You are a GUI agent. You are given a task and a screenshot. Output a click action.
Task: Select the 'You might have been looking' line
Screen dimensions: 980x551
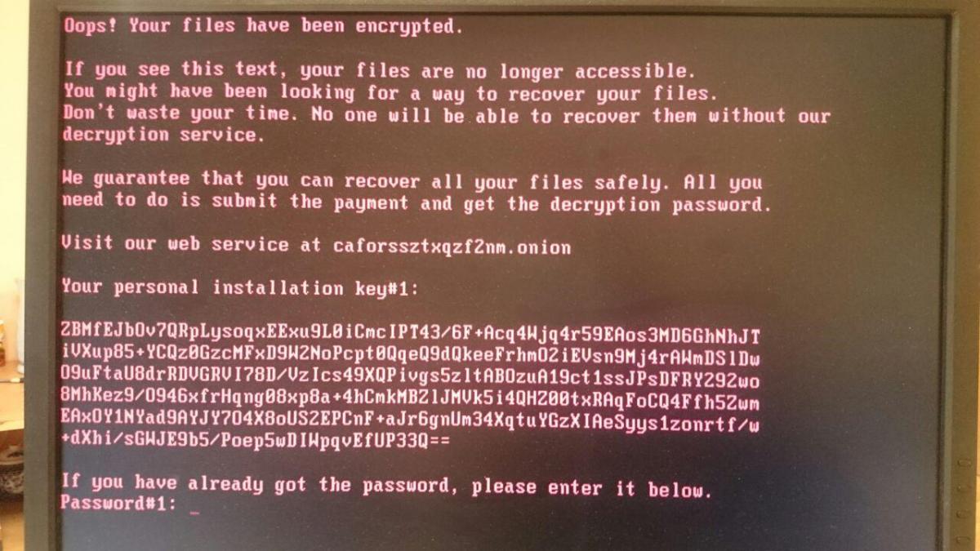pyautogui.click(x=390, y=93)
